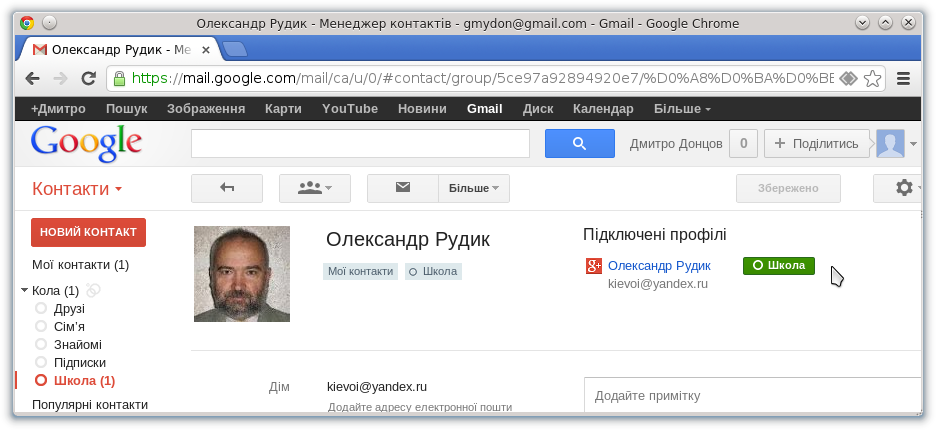Screen dimensions: 939x433
Task: Open Зображення in the black bar
Action: point(206,109)
